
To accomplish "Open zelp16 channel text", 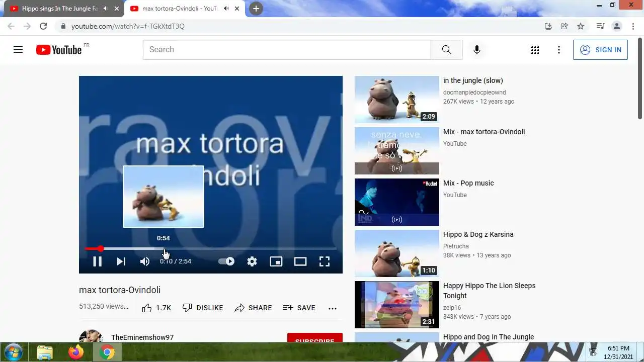I will click(x=452, y=308).
